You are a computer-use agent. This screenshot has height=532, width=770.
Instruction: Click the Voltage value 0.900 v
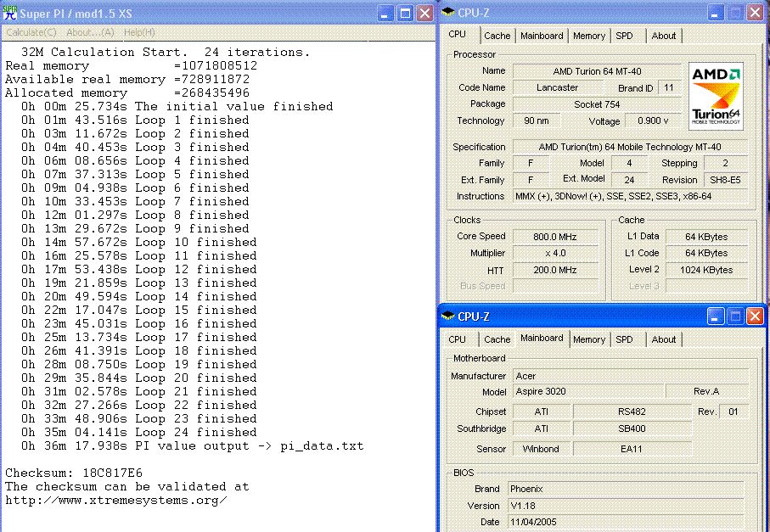click(x=653, y=120)
